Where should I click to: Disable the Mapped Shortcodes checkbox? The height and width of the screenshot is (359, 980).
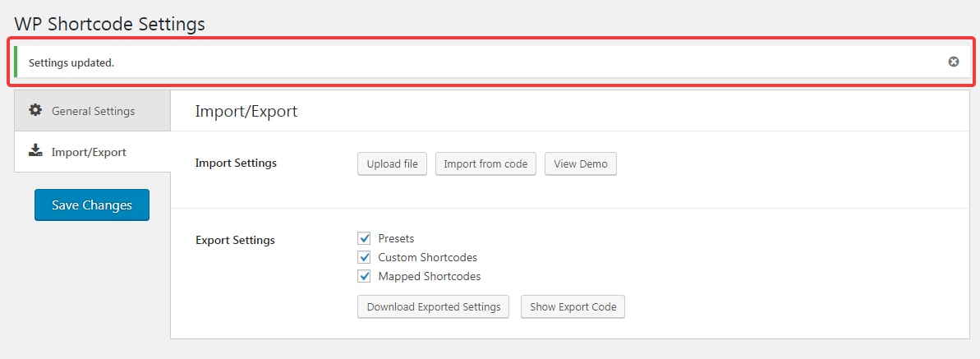point(365,276)
